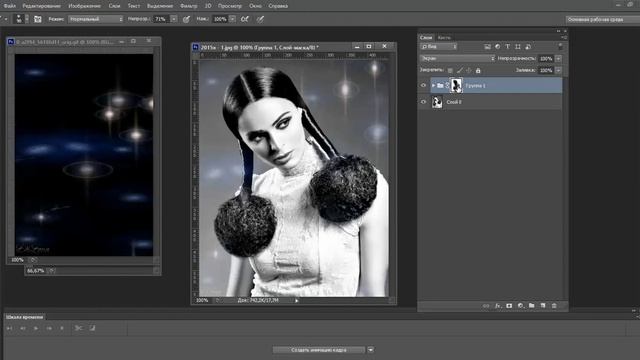Click the timeline transition icon
640x360 pixels.
[92, 328]
